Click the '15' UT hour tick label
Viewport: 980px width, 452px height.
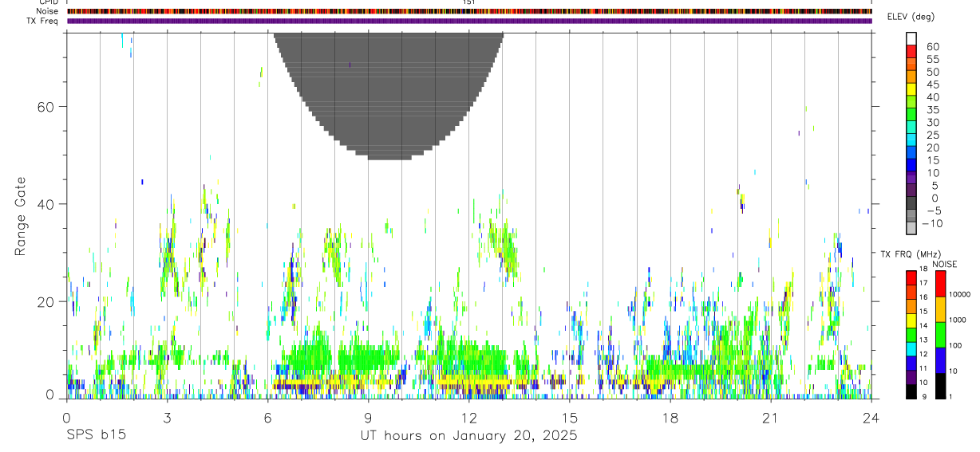(x=569, y=417)
